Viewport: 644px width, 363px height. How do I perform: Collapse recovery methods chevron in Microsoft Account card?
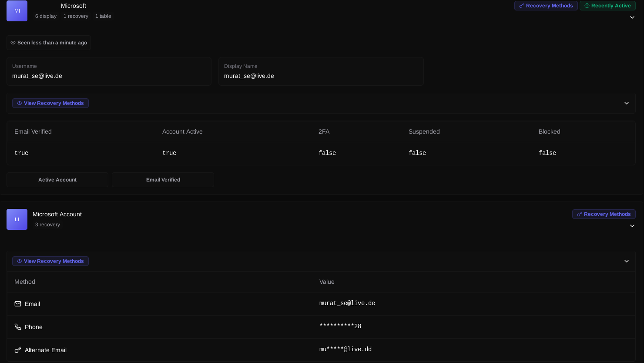coord(627,261)
